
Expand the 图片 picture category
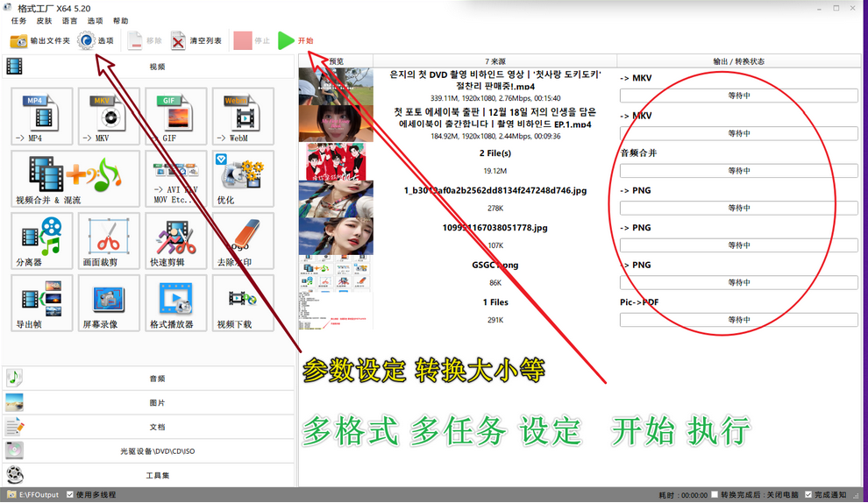tap(148, 403)
